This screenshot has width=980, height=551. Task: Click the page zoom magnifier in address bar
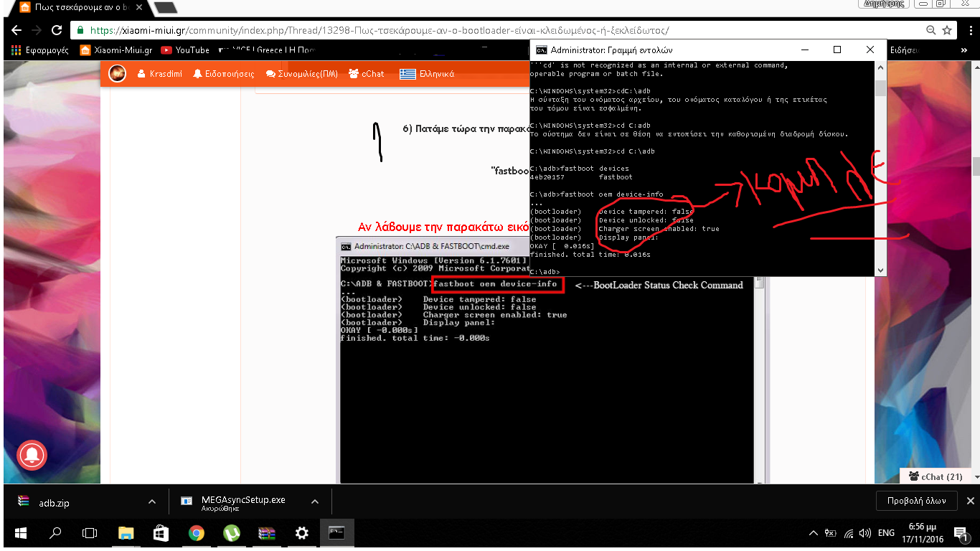pyautogui.click(x=930, y=31)
